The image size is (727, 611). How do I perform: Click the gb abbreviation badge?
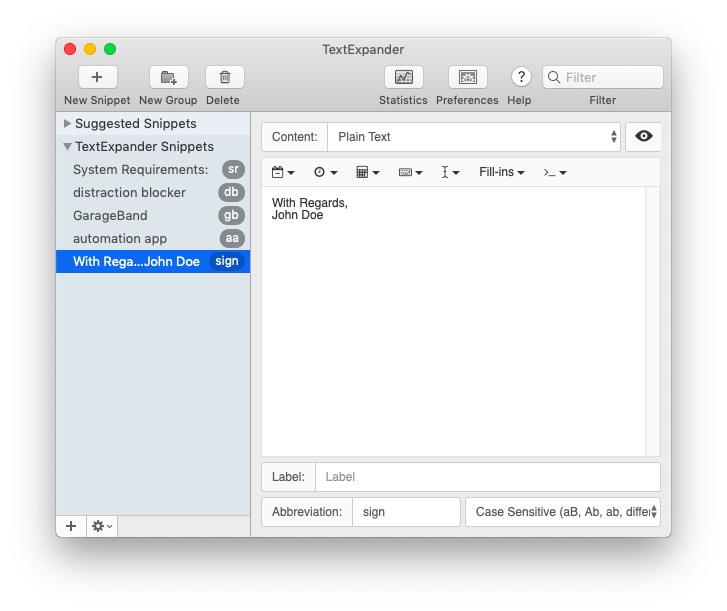pos(231,216)
